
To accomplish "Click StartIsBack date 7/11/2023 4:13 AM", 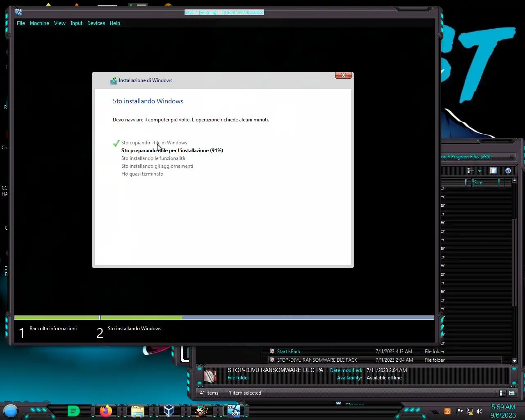I will tap(394, 352).
